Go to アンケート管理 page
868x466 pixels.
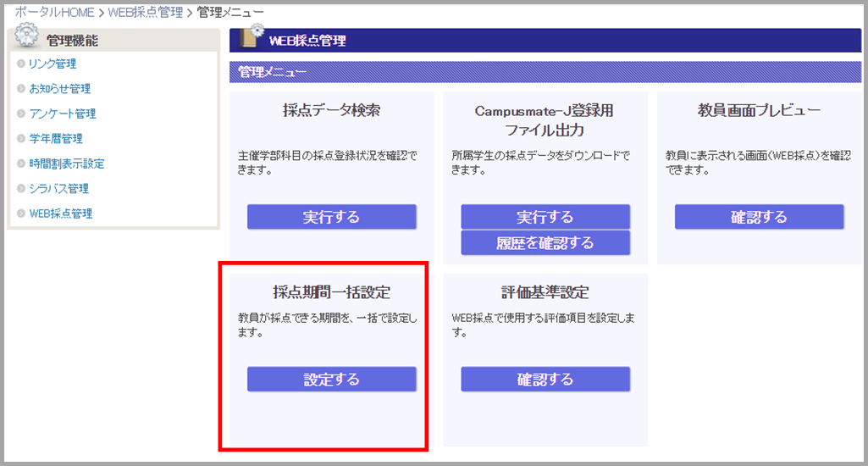(63, 114)
